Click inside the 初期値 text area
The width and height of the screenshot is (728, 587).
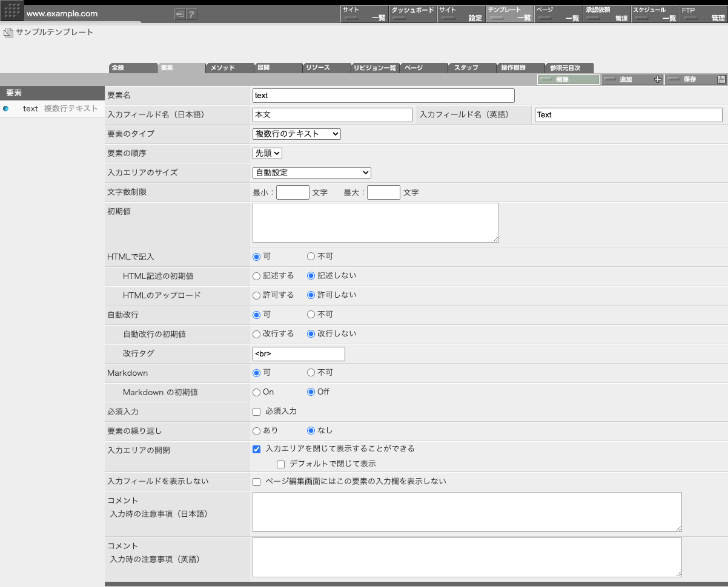click(x=374, y=222)
